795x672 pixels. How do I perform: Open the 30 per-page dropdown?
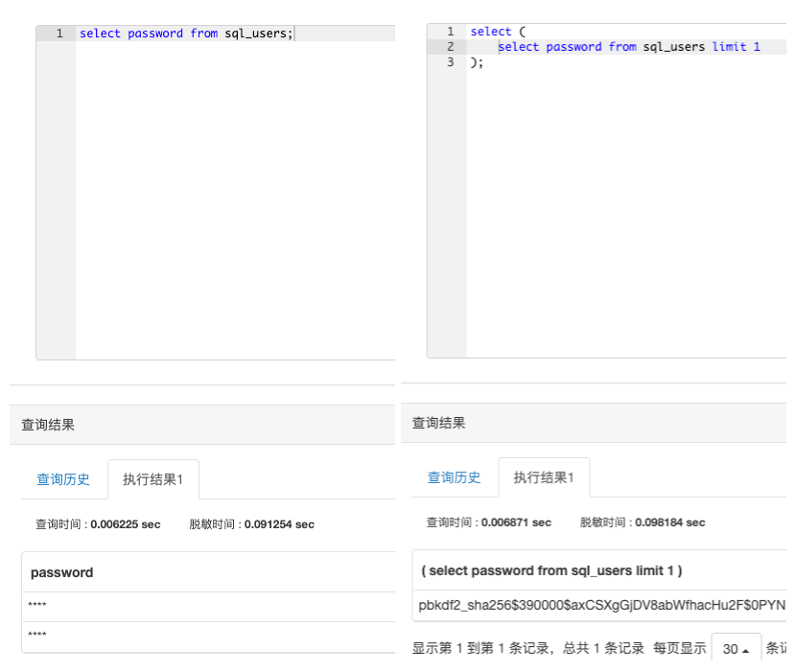[x=736, y=648]
